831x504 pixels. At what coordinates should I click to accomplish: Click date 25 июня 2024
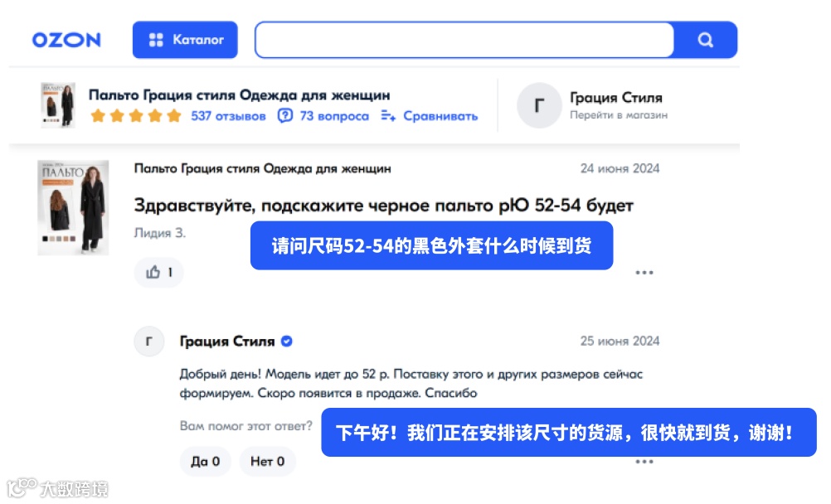(x=620, y=341)
